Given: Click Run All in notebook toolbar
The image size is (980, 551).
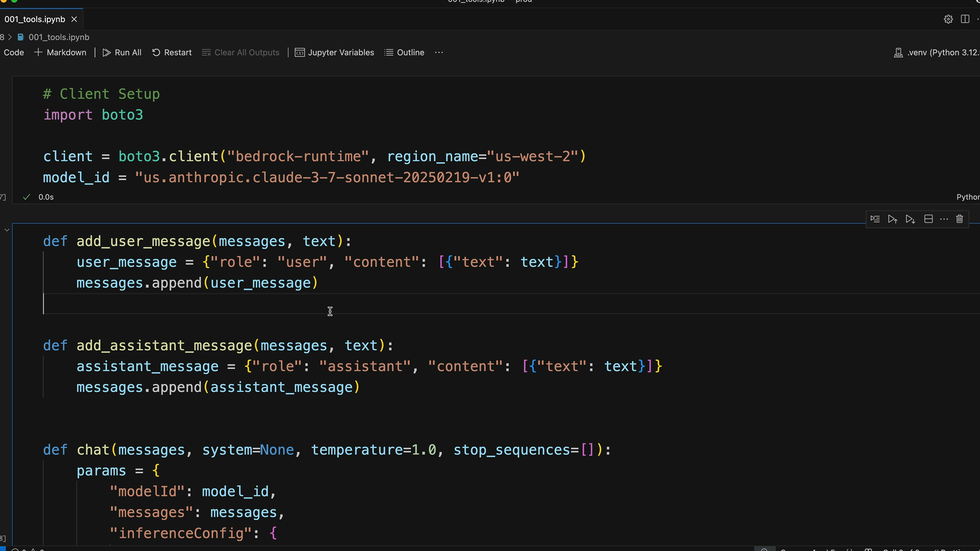Looking at the screenshot, I should (x=122, y=53).
